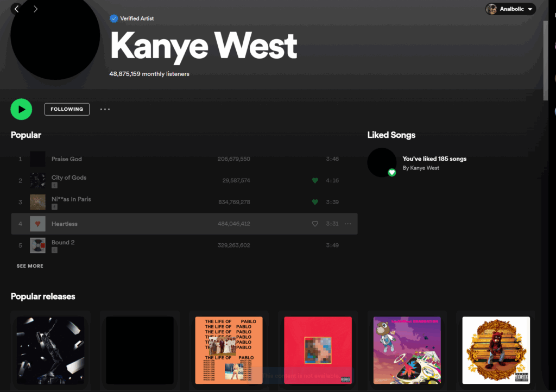The image size is (556, 392).
Task: Click the Bound 2 track cover art
Action: [37, 245]
